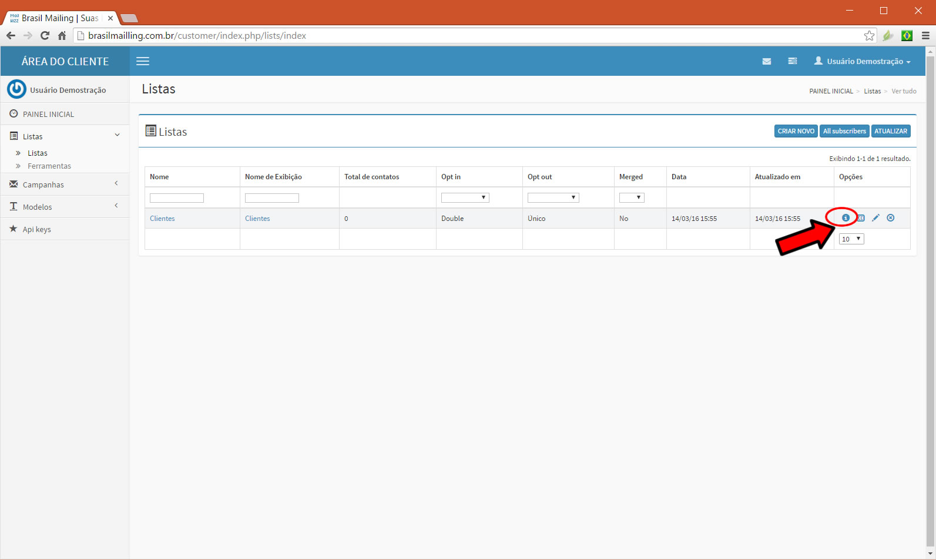Open the Merged filter dropdown
Screen dimensions: 936x560
pos(632,197)
